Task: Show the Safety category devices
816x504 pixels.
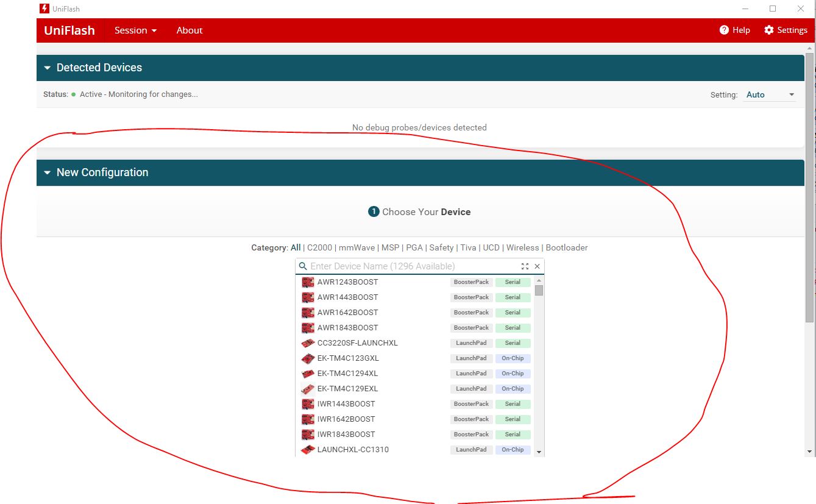Action: 441,247
